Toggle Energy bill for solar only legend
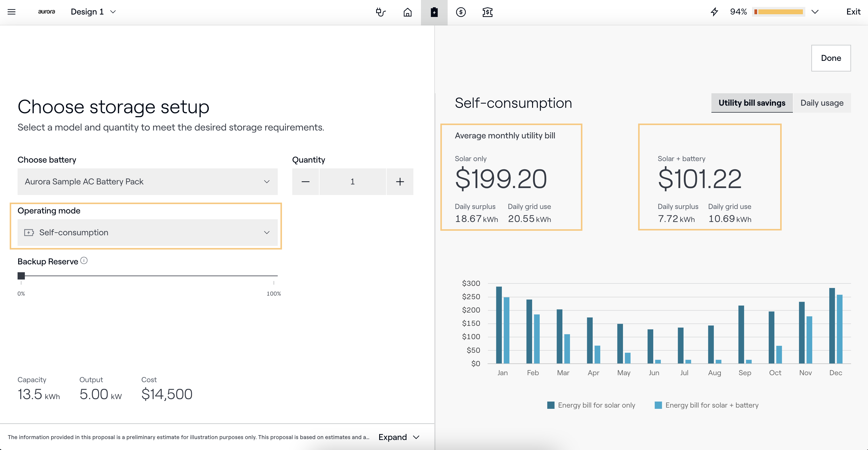This screenshot has width=868, height=450. (591, 405)
